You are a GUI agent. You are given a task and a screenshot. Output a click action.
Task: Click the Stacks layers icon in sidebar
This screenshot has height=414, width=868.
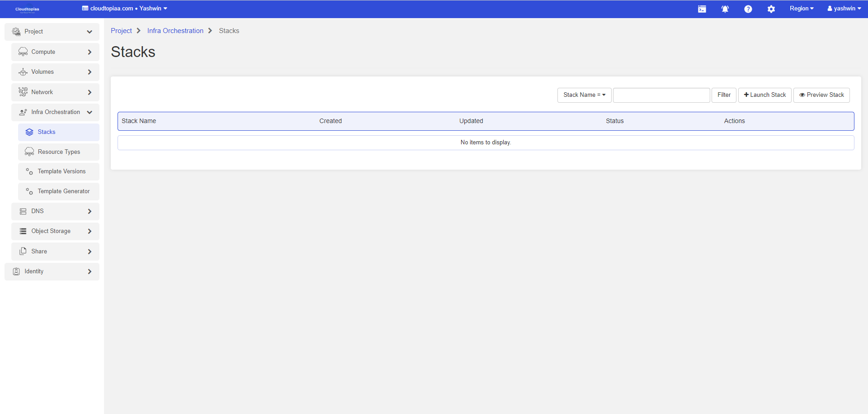click(29, 132)
